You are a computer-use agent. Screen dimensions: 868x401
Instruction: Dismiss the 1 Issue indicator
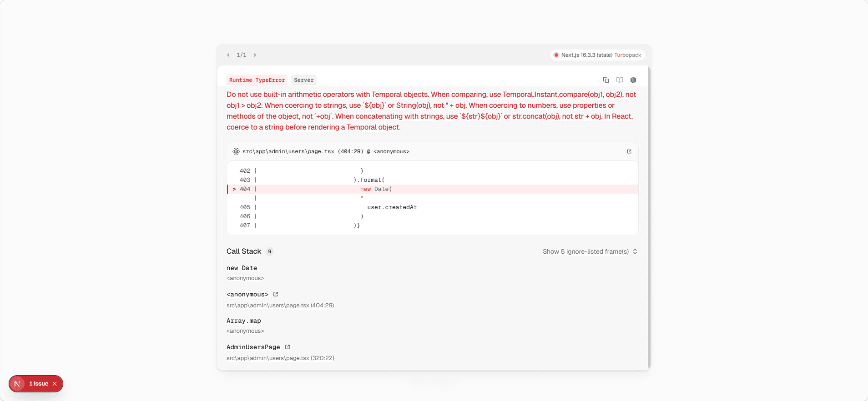55,384
